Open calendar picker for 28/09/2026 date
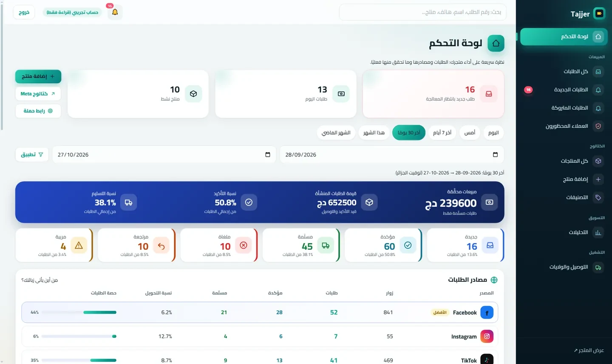612x364 pixels. point(495,155)
